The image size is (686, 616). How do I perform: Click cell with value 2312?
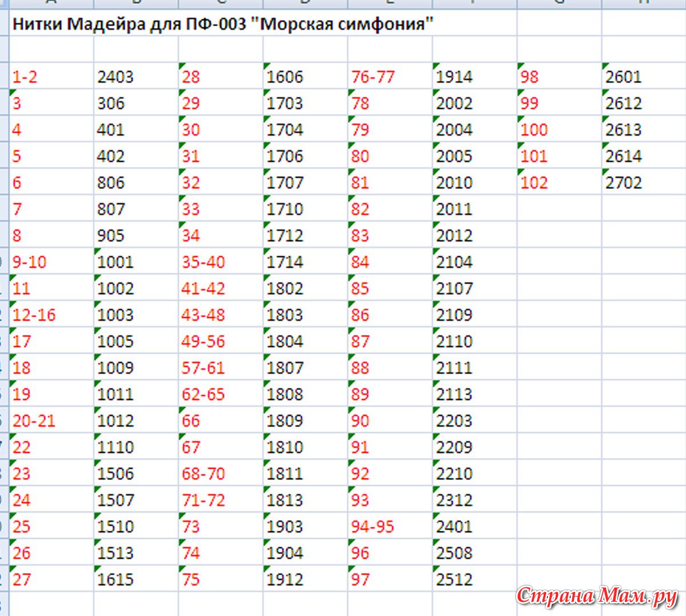(474, 499)
